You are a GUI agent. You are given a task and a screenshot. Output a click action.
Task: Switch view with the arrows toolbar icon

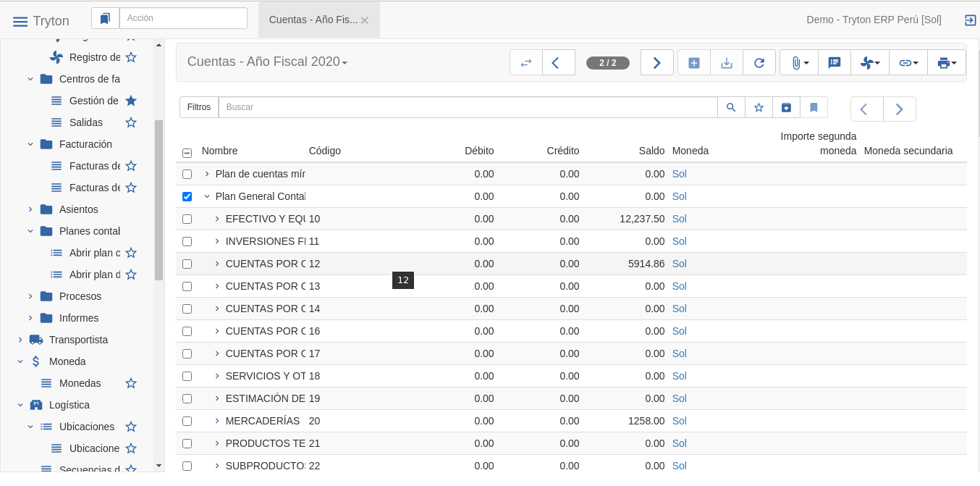(526, 63)
